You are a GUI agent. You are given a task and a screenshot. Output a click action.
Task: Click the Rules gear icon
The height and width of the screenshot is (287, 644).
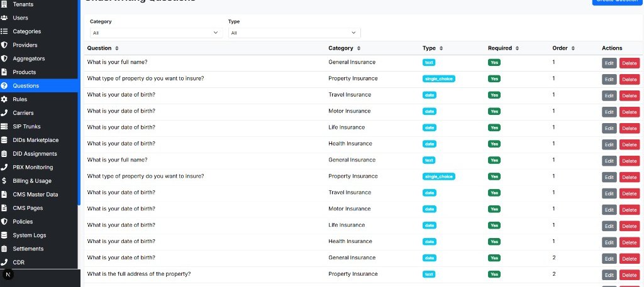[x=4, y=99]
